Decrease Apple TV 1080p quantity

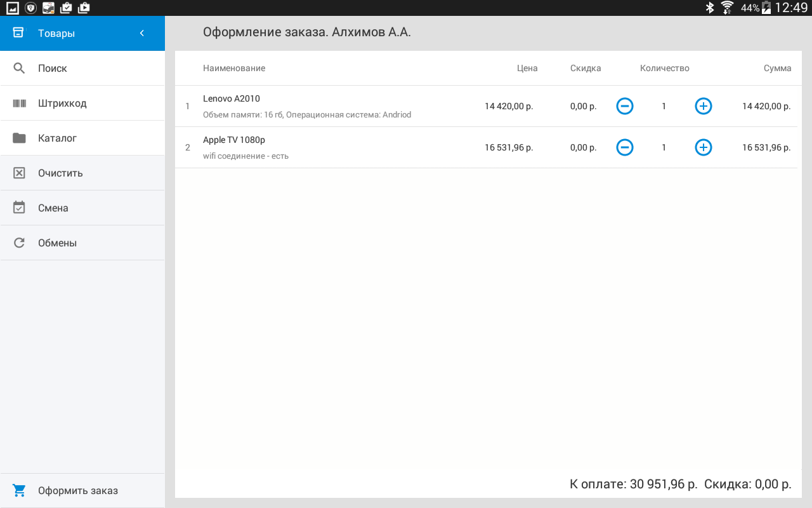(625, 147)
